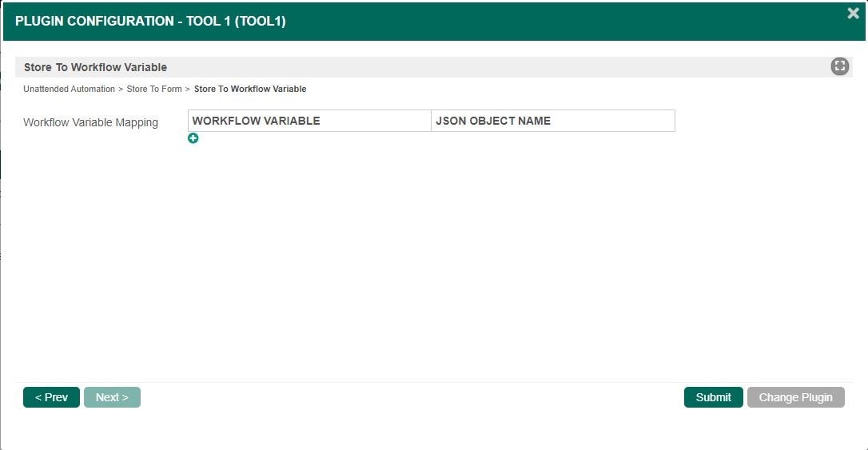Expand section with the fullscreen icon
The width and height of the screenshot is (868, 450).
(x=839, y=66)
